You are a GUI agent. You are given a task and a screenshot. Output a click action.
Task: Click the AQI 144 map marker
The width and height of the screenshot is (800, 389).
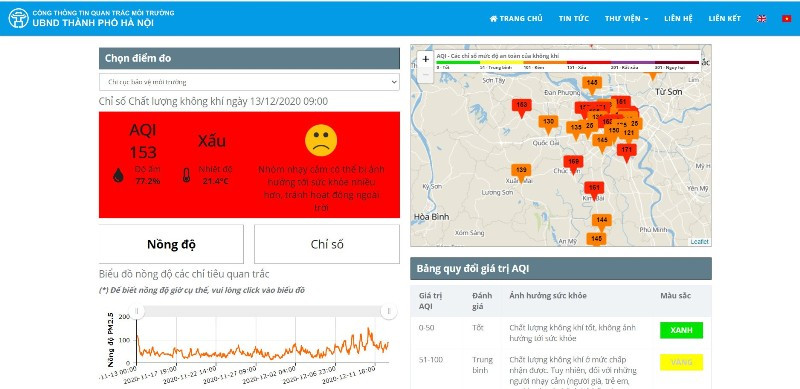coord(602,222)
